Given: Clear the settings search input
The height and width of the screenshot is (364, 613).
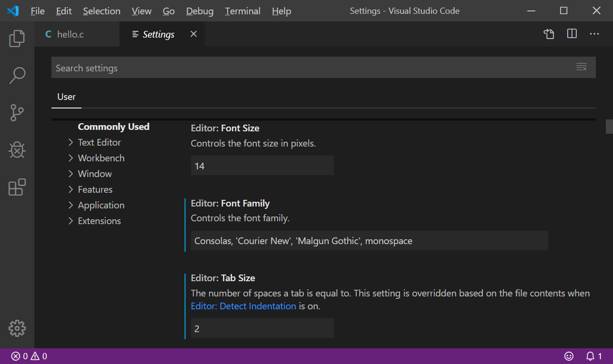Looking at the screenshot, I should pyautogui.click(x=582, y=67).
